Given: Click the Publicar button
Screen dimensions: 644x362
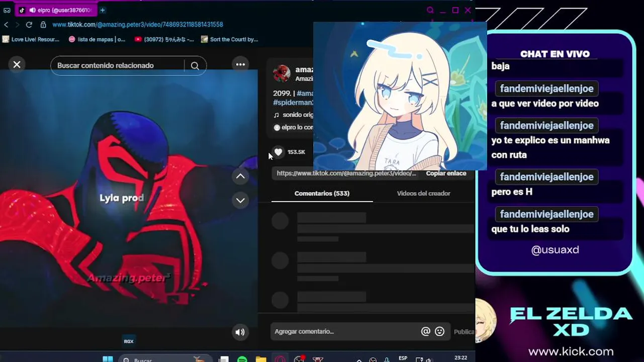Looking at the screenshot, I should pos(464,331).
